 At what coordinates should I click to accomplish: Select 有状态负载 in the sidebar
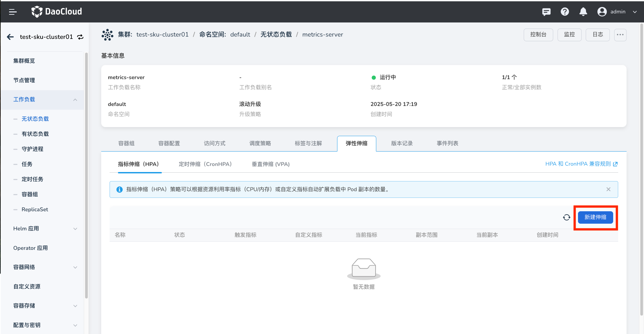pyautogui.click(x=35, y=134)
